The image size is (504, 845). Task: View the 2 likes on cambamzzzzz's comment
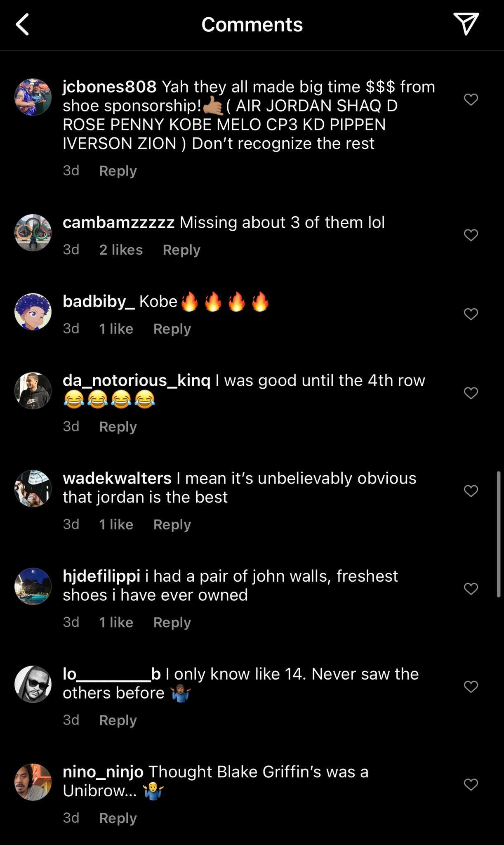pyautogui.click(x=121, y=250)
